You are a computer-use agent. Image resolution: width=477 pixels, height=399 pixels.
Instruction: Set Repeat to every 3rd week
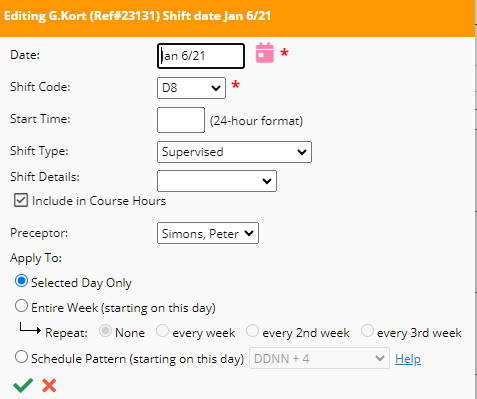pyautogui.click(x=367, y=331)
